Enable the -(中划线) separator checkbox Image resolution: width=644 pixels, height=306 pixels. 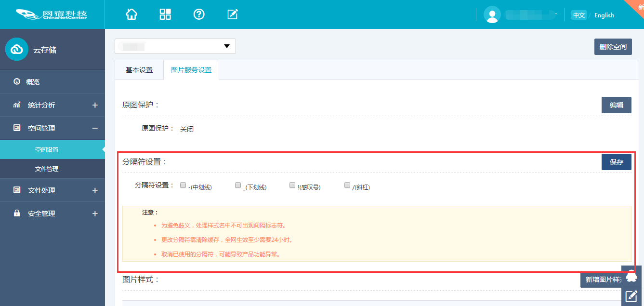click(183, 185)
